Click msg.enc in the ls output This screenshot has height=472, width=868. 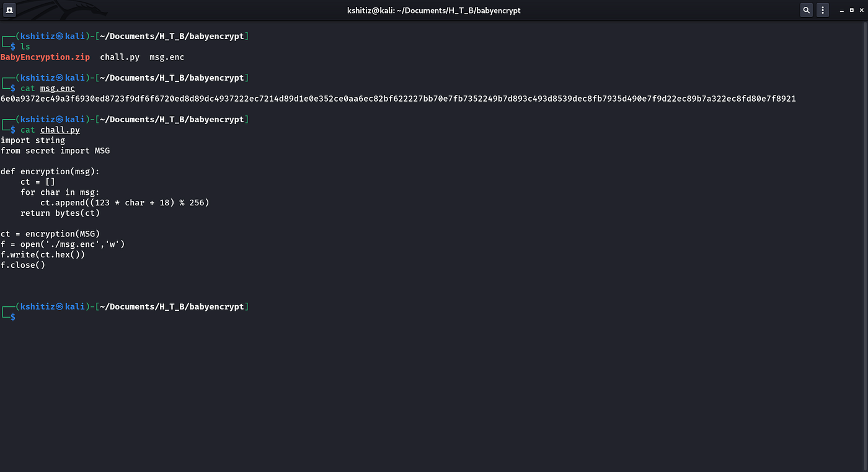(x=167, y=57)
